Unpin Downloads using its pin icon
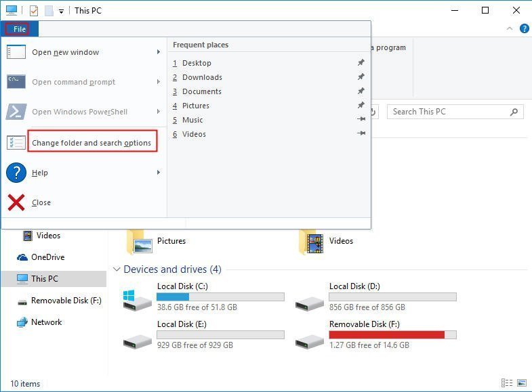 pos(361,77)
